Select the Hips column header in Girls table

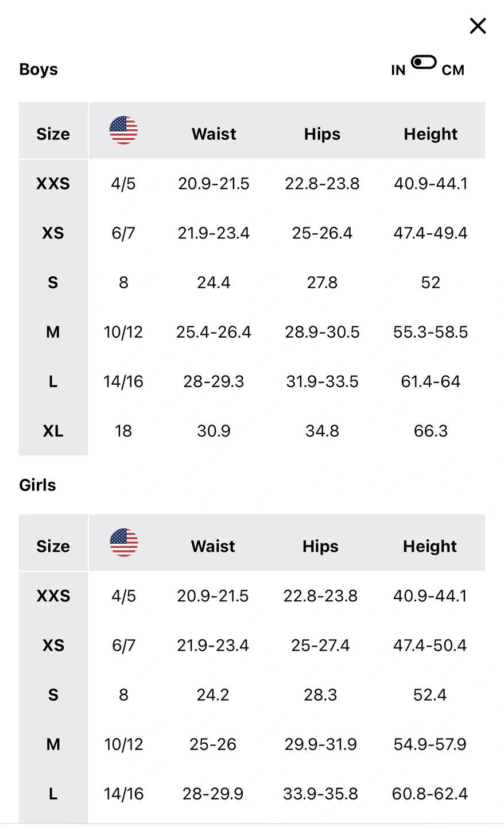pyautogui.click(x=320, y=546)
